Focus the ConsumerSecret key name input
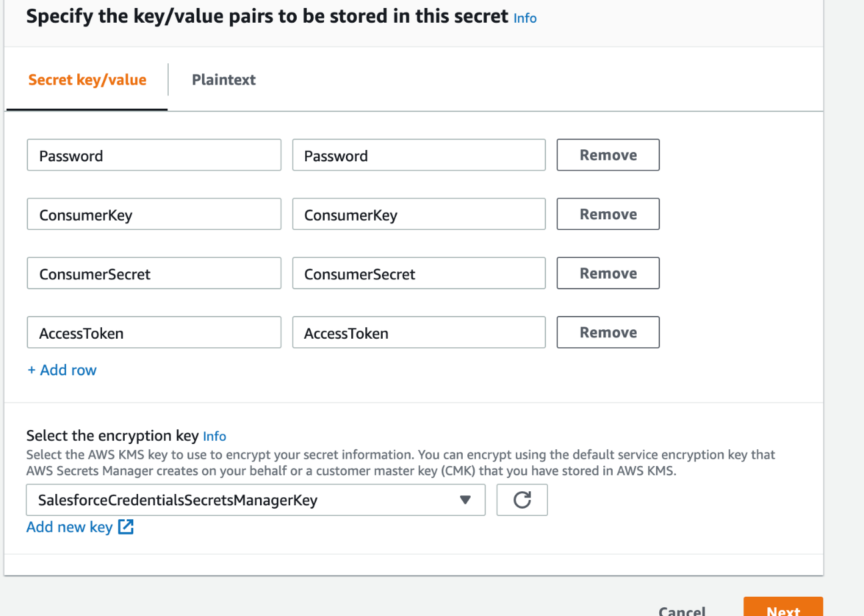Screen dimensions: 864x616 154,273
